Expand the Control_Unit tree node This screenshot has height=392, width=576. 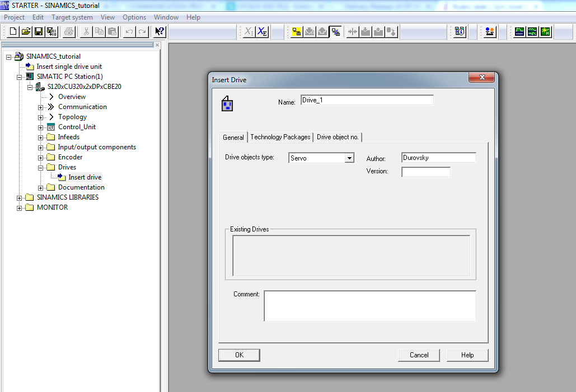point(40,127)
